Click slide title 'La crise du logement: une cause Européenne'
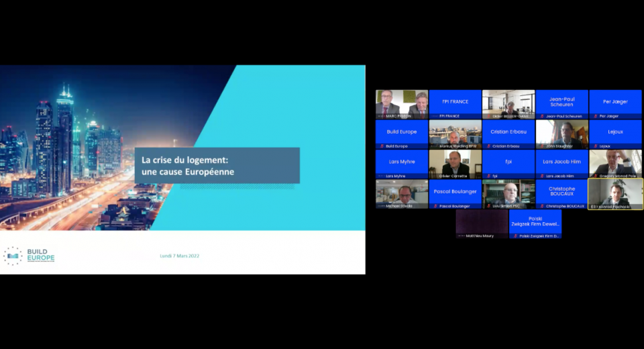644x349 pixels. point(188,166)
